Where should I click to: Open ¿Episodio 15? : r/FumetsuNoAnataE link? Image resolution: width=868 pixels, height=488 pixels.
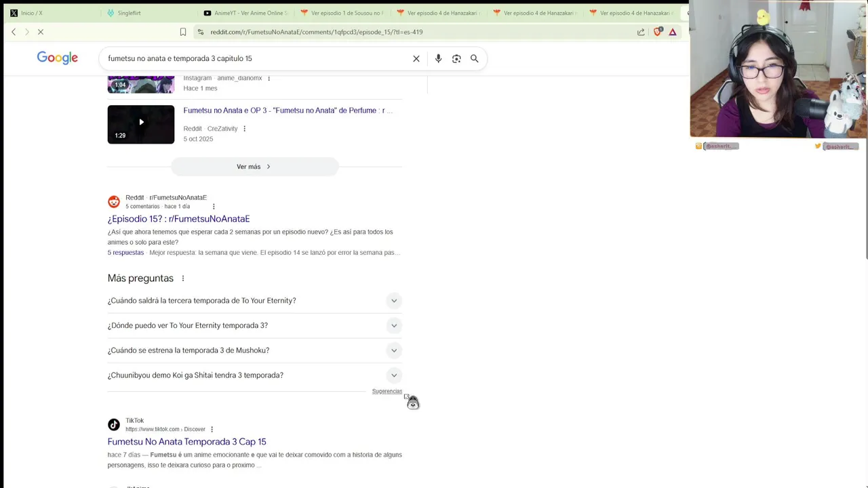click(178, 219)
